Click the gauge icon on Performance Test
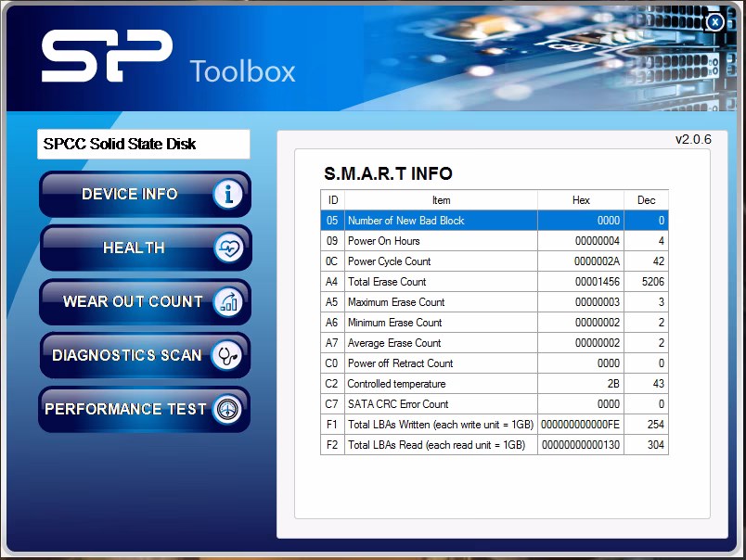Screen dimensions: 746x560 coord(227,409)
